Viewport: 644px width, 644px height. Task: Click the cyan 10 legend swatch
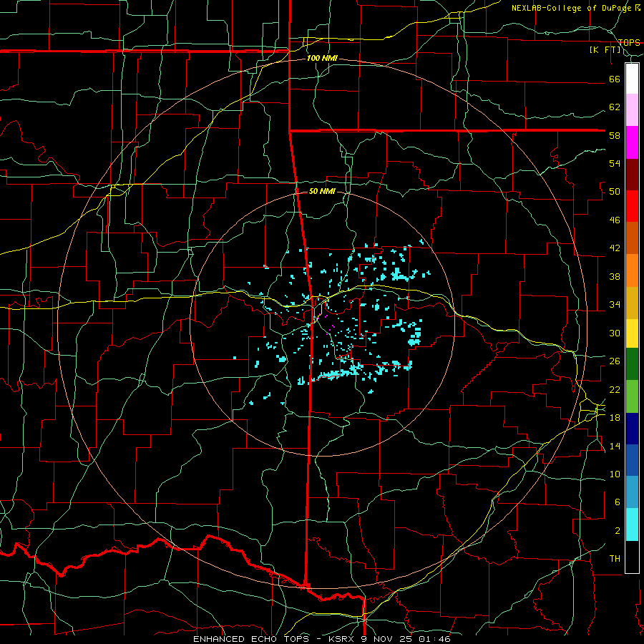point(632,525)
